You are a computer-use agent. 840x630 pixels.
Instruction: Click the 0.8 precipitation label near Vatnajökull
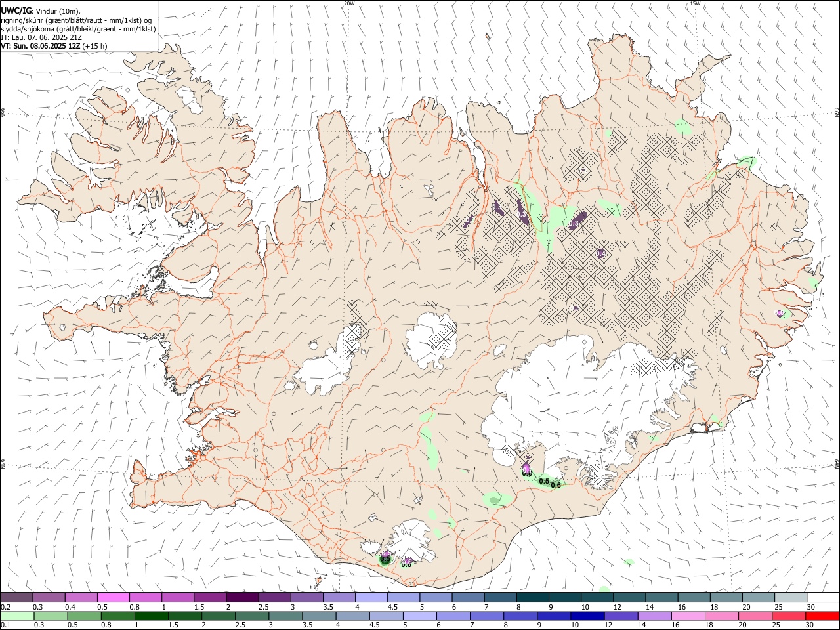(x=526, y=473)
